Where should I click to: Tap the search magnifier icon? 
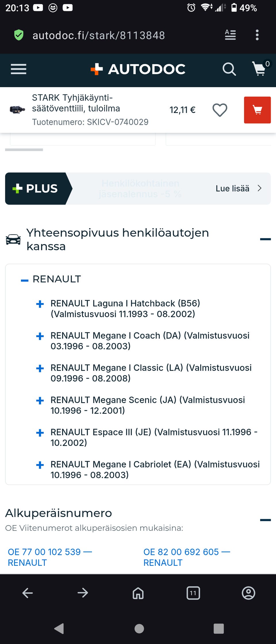point(229,69)
